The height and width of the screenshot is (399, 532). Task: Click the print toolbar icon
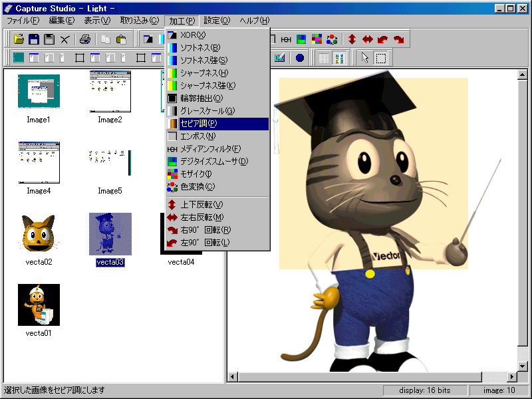[84, 39]
